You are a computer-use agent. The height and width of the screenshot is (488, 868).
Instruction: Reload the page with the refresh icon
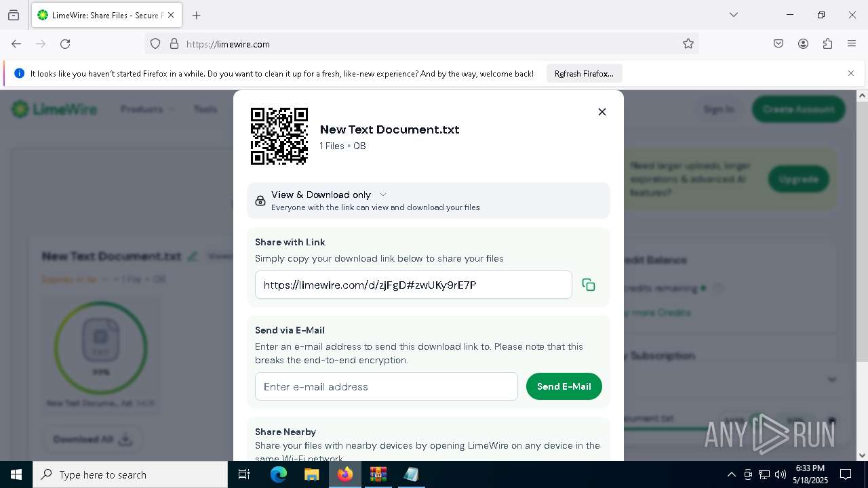pyautogui.click(x=65, y=44)
